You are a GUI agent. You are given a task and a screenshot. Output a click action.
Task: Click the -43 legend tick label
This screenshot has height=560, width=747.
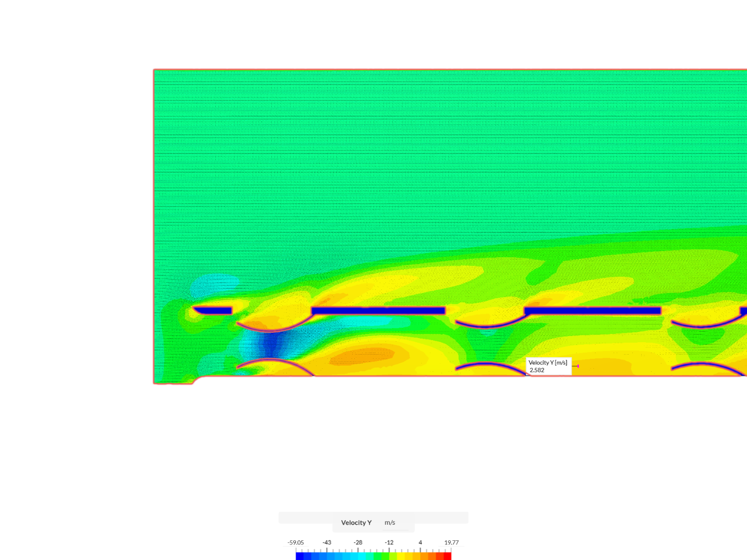click(x=327, y=543)
